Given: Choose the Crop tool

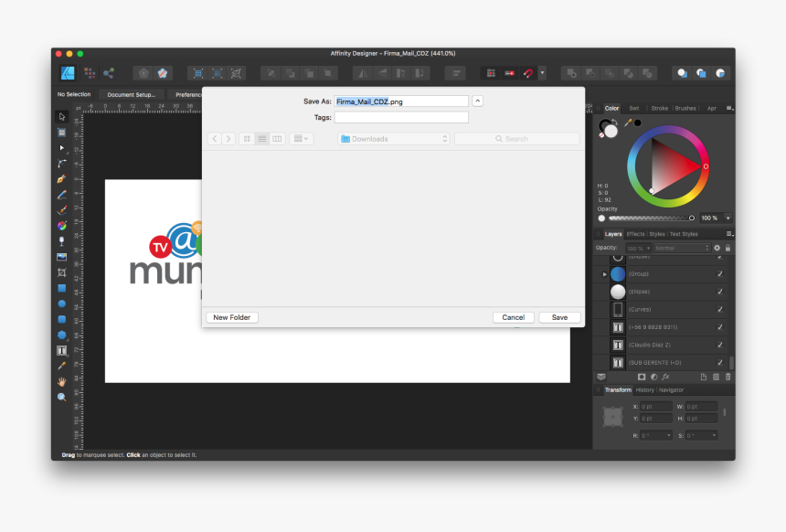Looking at the screenshot, I should pos(61,272).
